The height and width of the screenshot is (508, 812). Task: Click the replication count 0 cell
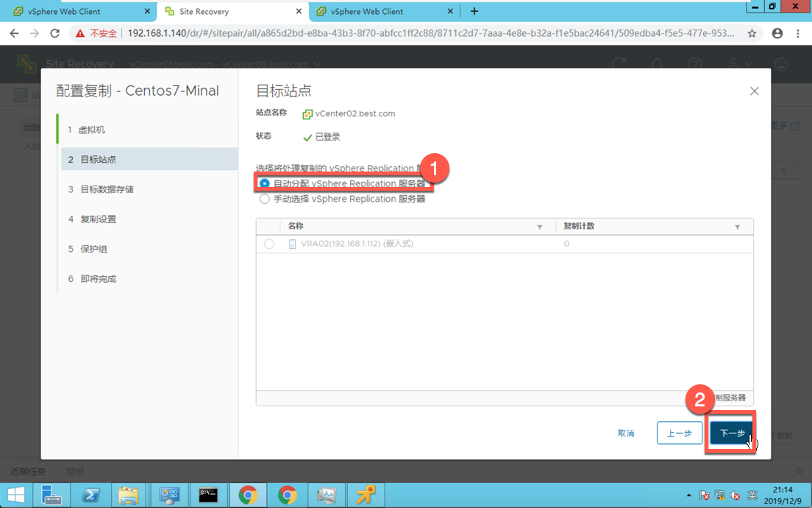566,244
